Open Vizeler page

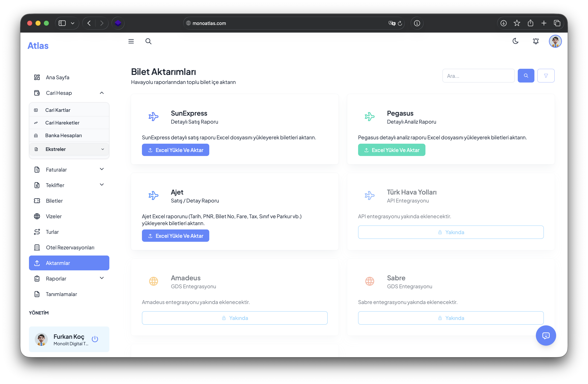pos(69,216)
